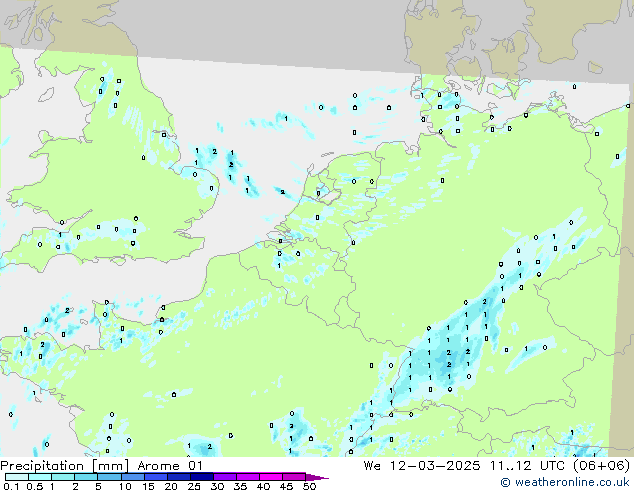Click the 25–30 mm navy swatch
This screenshot has width=634, height=490.
pyautogui.click(x=201, y=477)
